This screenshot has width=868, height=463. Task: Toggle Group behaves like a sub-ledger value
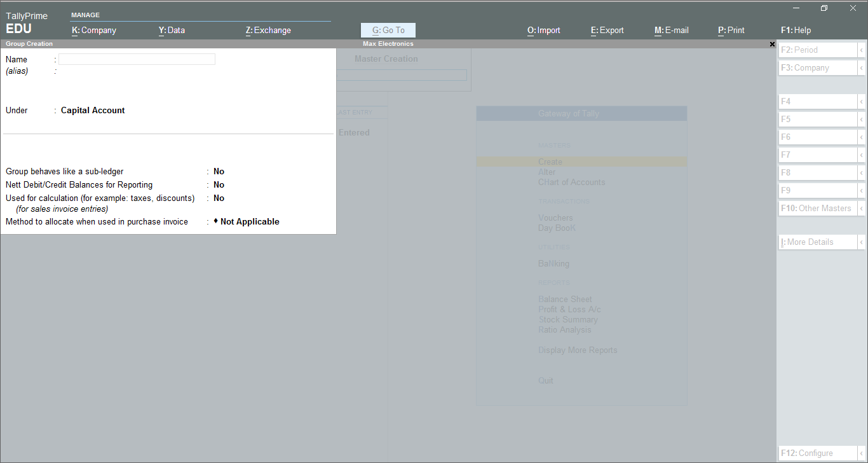[219, 171]
